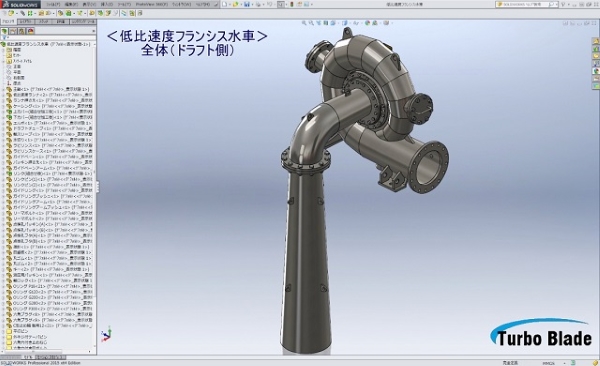Expand the ケーシング<1> component node
This screenshot has width=600, height=366.
(3, 106)
